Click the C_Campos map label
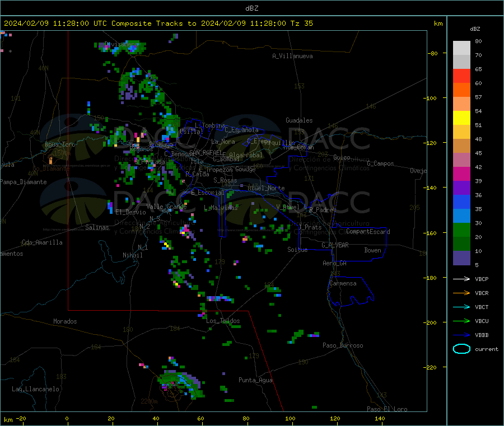 [x=381, y=163]
